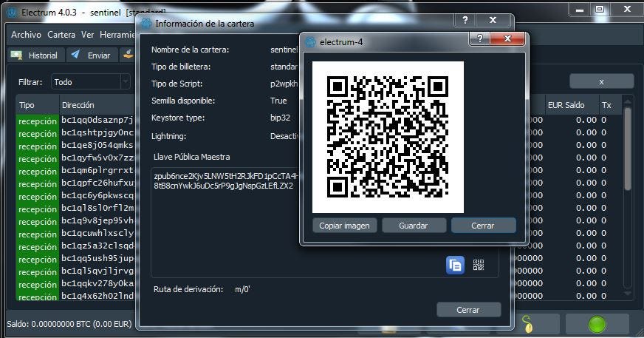The image size is (644, 338).
Task: Click Cerrar in the electrum-4 QR dialog
Action: coord(483,226)
